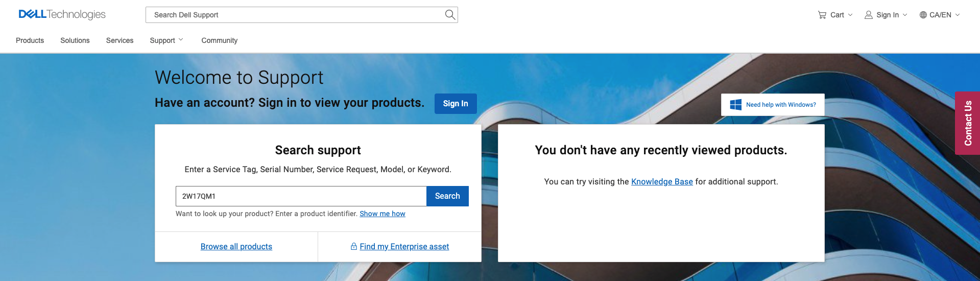The width and height of the screenshot is (980, 281).
Task: Open the Contact Us side tab
Action: (x=967, y=123)
